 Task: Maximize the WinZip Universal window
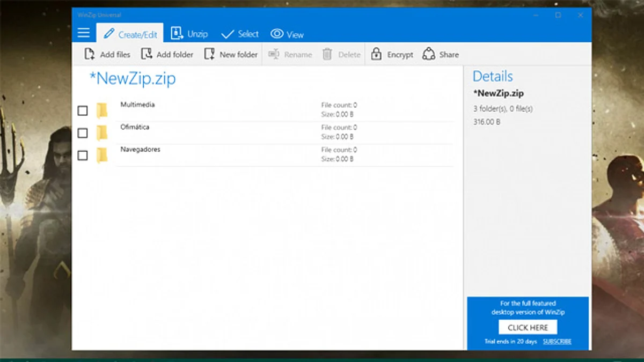pyautogui.click(x=558, y=15)
